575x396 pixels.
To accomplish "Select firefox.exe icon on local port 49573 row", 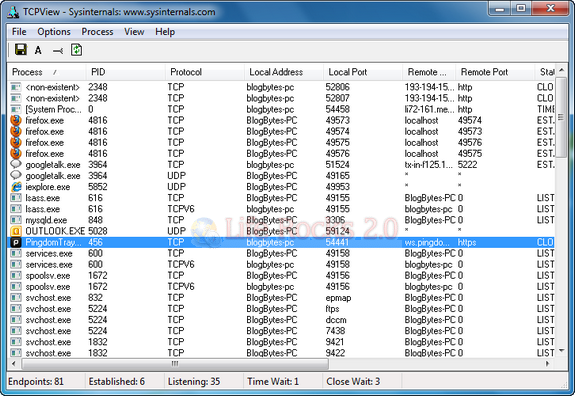I will [16, 120].
